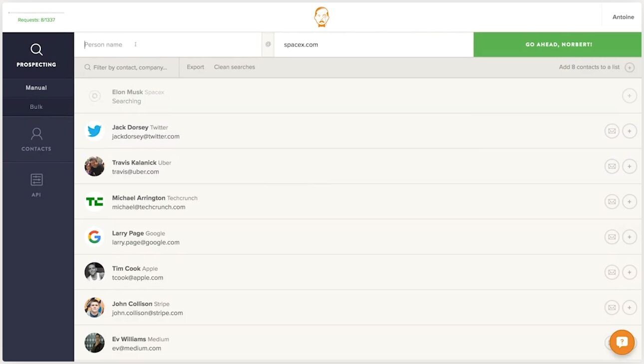644x364 pixels.
Task: Click the Michael Arrington name
Action: (138, 198)
